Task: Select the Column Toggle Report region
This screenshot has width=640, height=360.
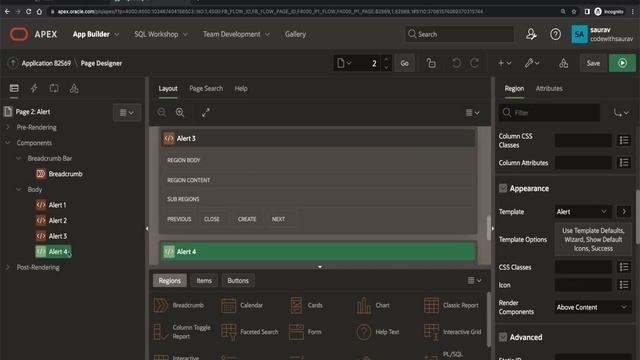Action: [182, 332]
